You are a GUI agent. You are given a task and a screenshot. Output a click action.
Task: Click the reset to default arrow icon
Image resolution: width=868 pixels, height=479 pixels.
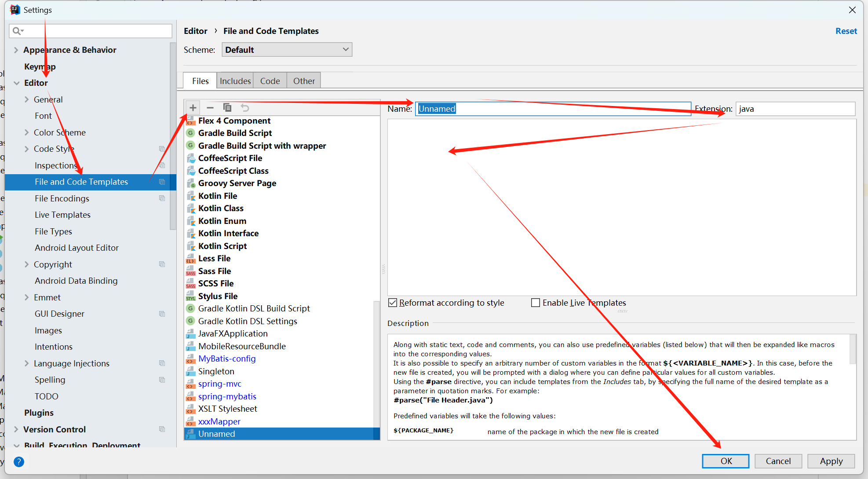click(245, 108)
